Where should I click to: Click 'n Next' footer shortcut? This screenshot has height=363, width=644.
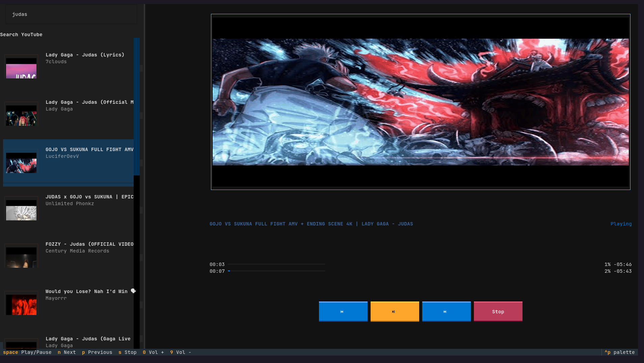pyautogui.click(x=67, y=352)
